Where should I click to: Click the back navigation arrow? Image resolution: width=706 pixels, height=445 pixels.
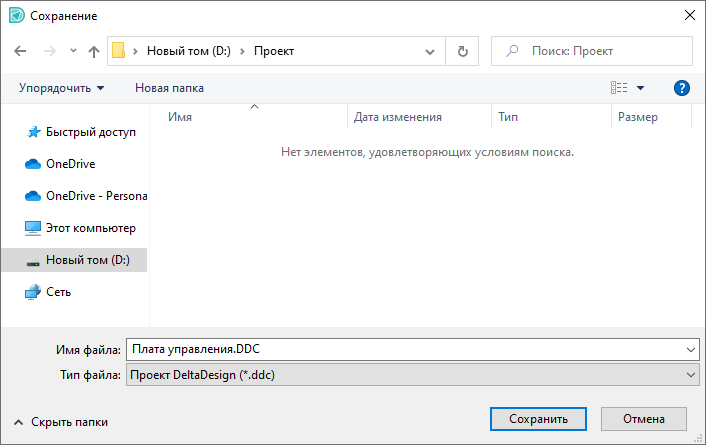click(21, 51)
